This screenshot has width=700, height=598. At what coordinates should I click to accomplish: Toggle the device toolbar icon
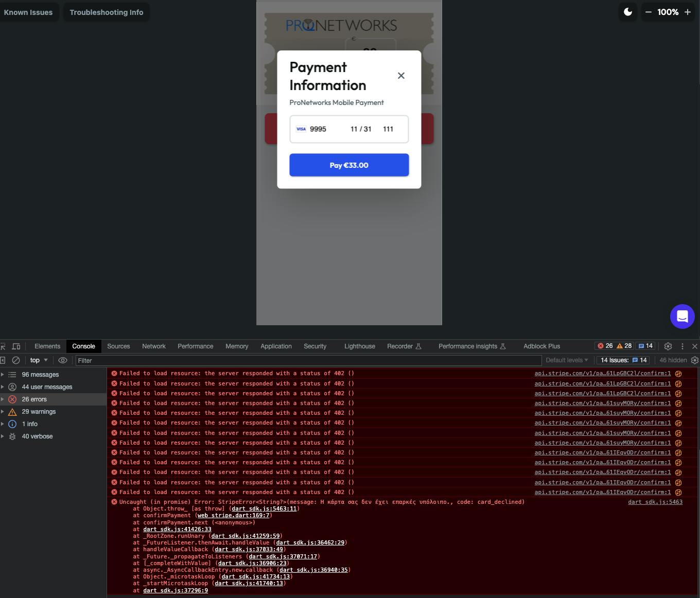[16, 346]
